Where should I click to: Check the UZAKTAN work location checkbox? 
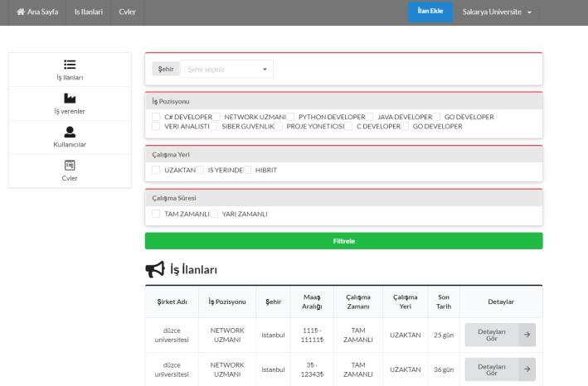[156, 170]
